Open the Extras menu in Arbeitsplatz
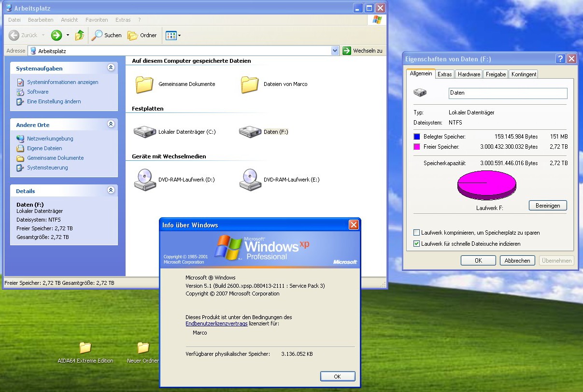The width and height of the screenshot is (583, 392). 123,20
